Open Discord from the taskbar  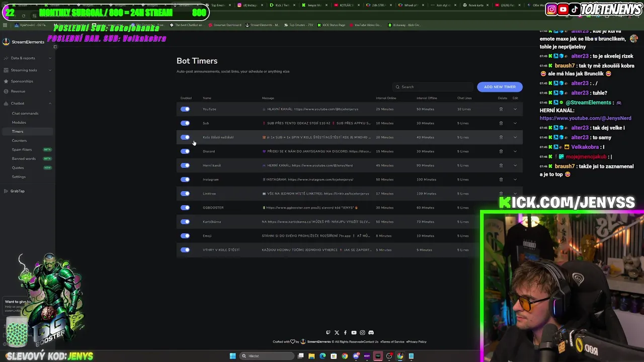click(356, 356)
